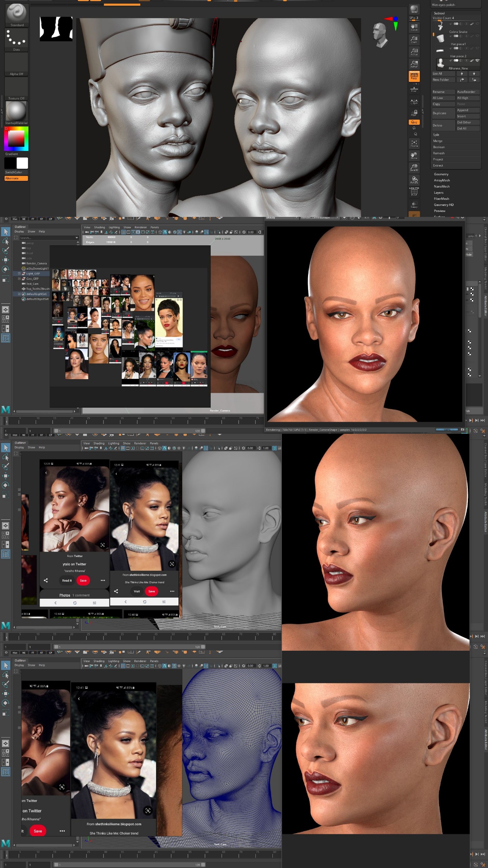
Task: Expand the Light_GRP node in Outliner
Action: 19,273
